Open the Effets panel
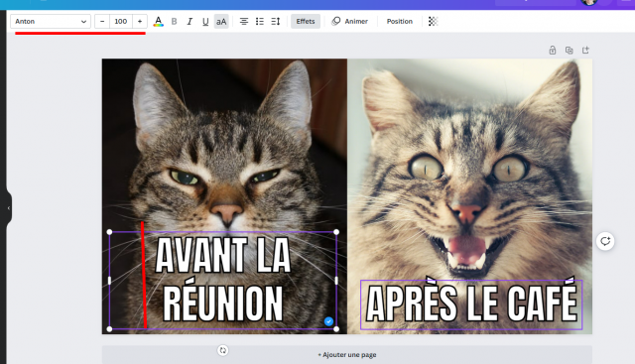Viewport: 635px width, 364px height. [x=306, y=22]
